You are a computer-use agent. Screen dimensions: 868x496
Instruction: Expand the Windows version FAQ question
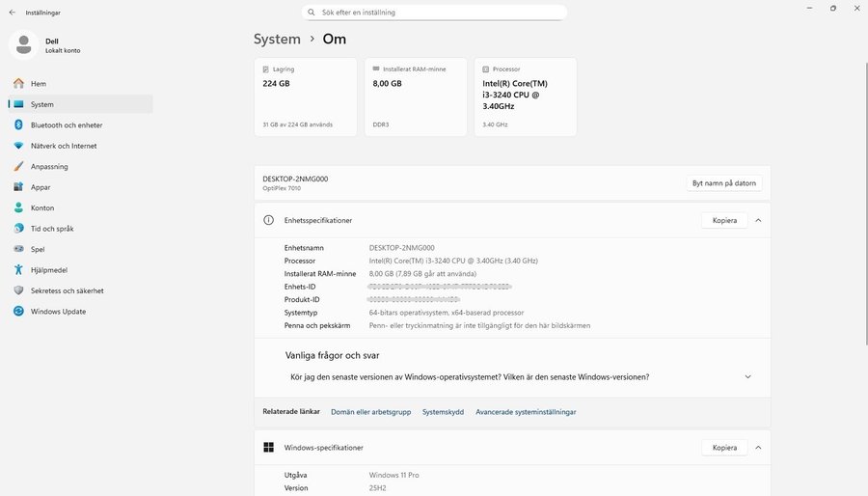(747, 377)
